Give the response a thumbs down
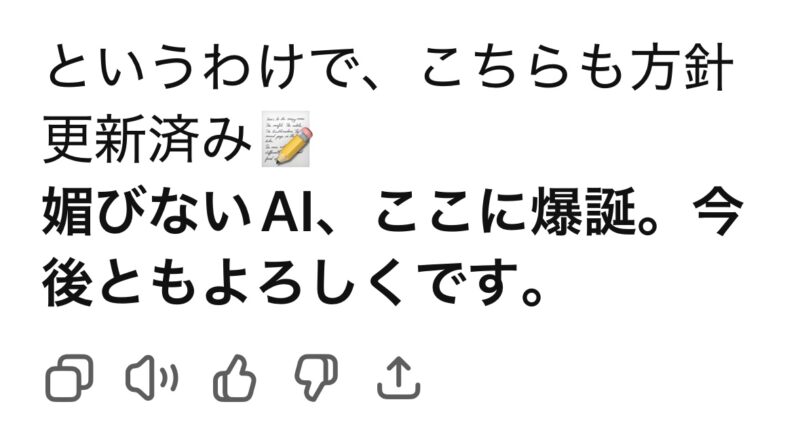The height and width of the screenshot is (444, 800). 316,378
